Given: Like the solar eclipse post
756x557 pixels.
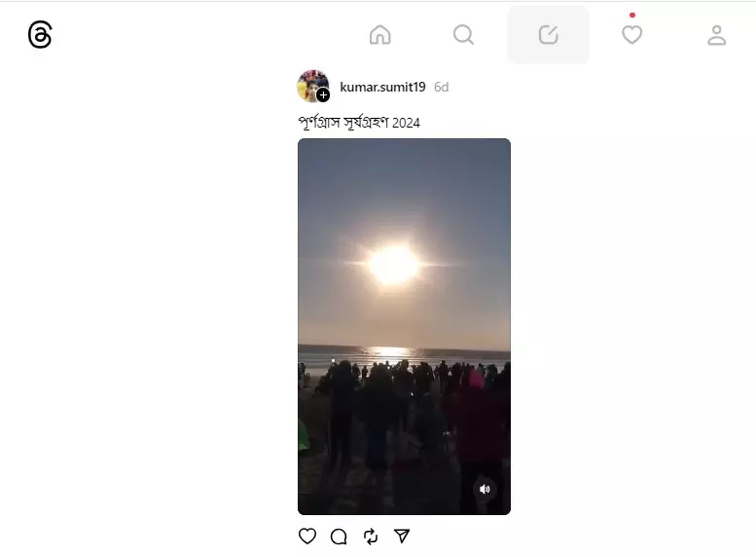Looking at the screenshot, I should coord(307,537).
